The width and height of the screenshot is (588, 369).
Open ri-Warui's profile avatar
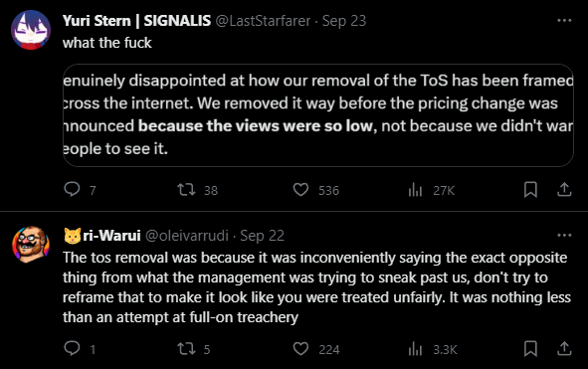pos(31,245)
